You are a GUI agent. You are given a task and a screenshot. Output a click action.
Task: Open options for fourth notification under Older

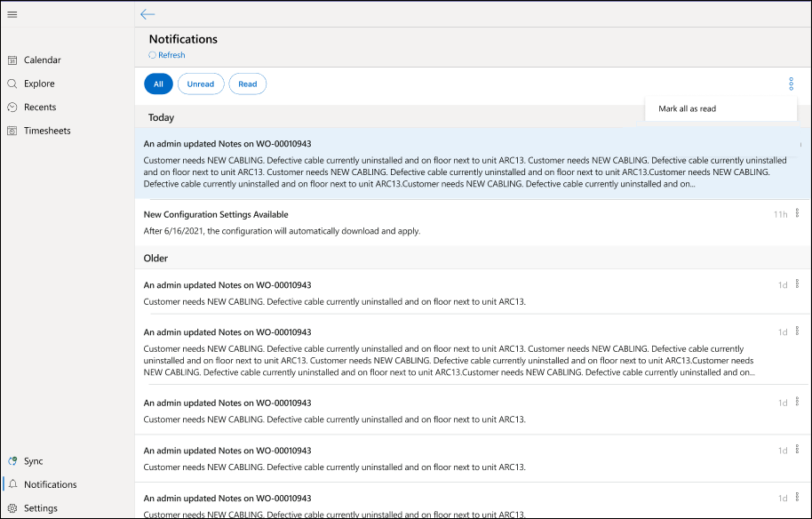[797, 449]
